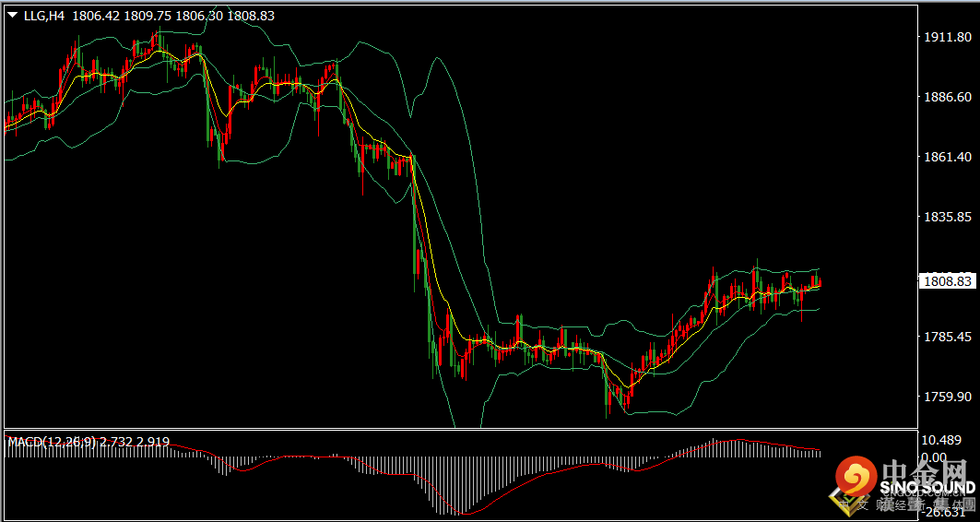Select the MACD(12,26,9) indicator label
This screenshot has width=980, height=522.
pos(52,442)
